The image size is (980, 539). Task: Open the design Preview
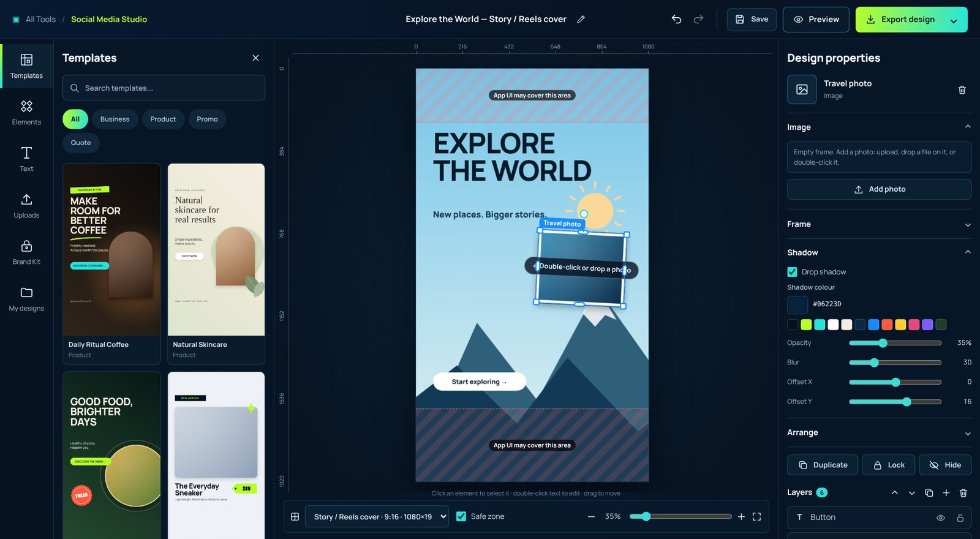coord(816,20)
